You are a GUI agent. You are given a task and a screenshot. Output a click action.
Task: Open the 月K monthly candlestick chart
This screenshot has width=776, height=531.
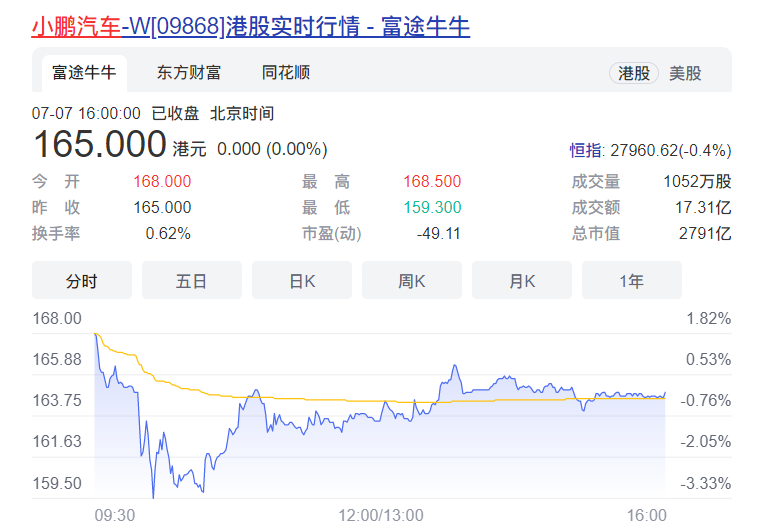(522, 281)
